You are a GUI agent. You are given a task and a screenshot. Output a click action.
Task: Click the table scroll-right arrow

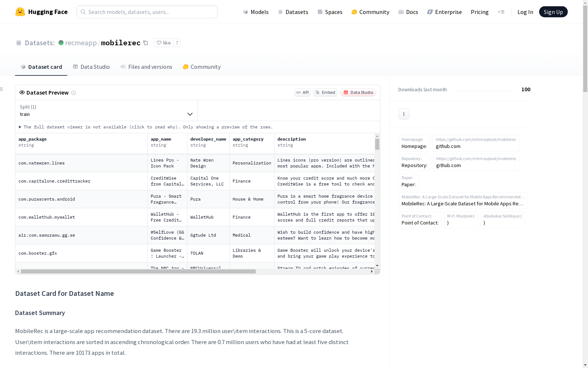pos(372,272)
